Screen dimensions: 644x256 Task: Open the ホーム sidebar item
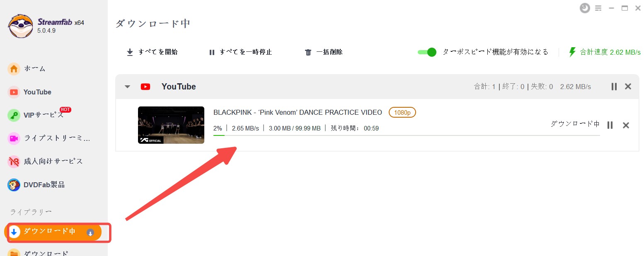(x=27, y=68)
